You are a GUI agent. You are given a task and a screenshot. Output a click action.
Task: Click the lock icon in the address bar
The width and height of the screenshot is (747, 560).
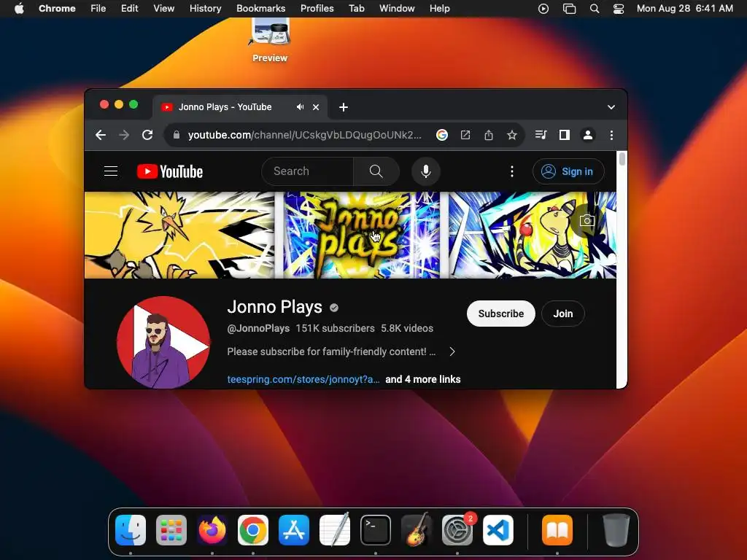pyautogui.click(x=177, y=135)
